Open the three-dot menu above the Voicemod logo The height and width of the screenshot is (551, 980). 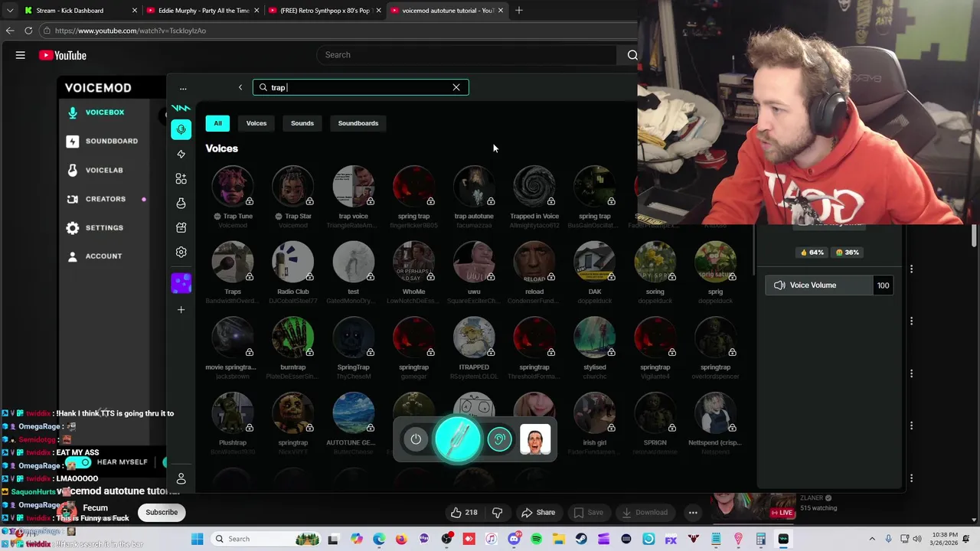(182, 88)
